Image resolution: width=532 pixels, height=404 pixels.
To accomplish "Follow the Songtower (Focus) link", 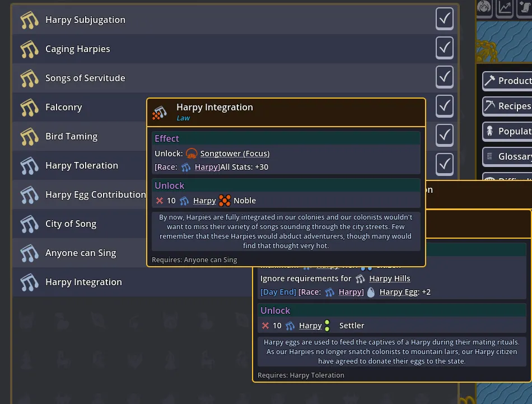I will tap(235, 154).
